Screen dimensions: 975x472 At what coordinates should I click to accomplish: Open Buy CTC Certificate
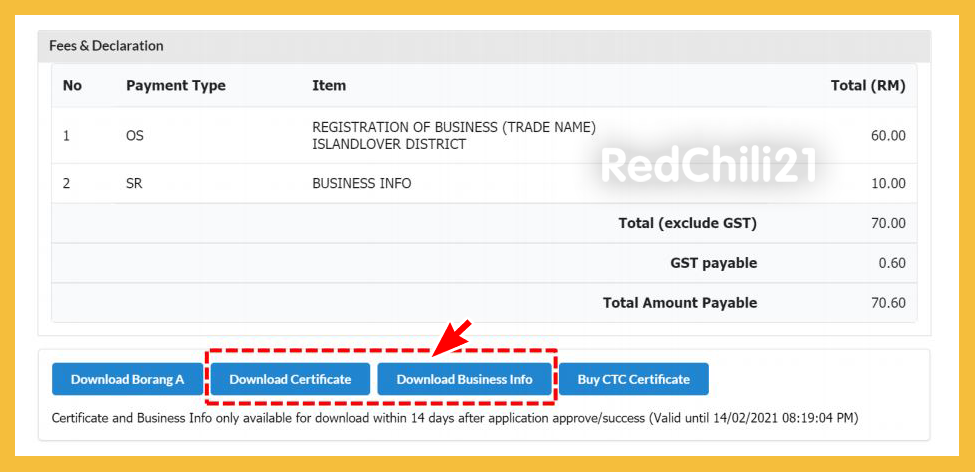[x=633, y=379]
